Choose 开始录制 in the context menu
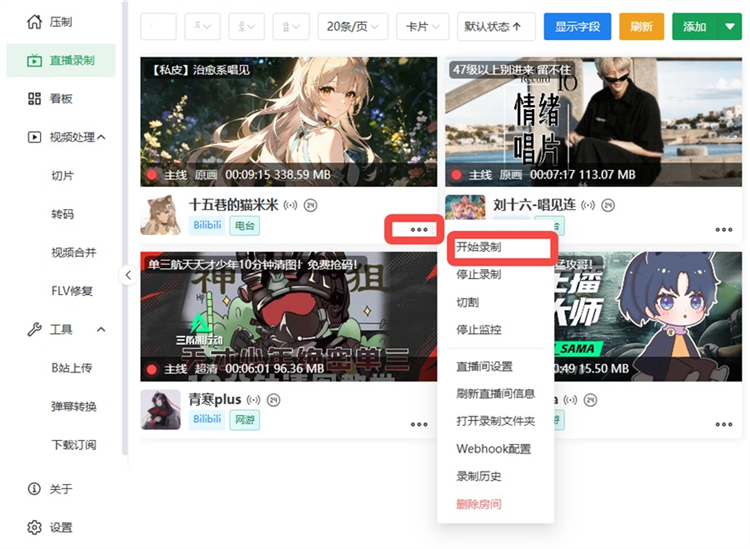The image size is (750, 549). (496, 247)
